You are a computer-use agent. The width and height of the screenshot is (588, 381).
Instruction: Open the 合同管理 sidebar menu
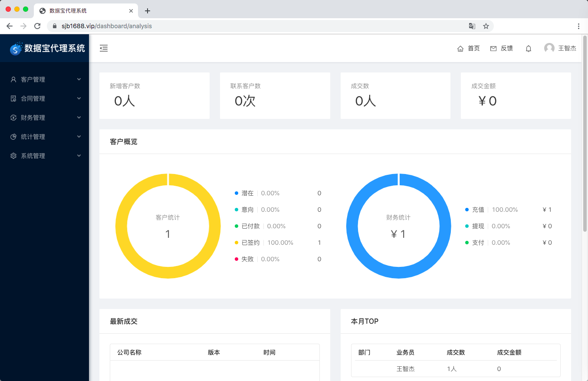(44, 99)
